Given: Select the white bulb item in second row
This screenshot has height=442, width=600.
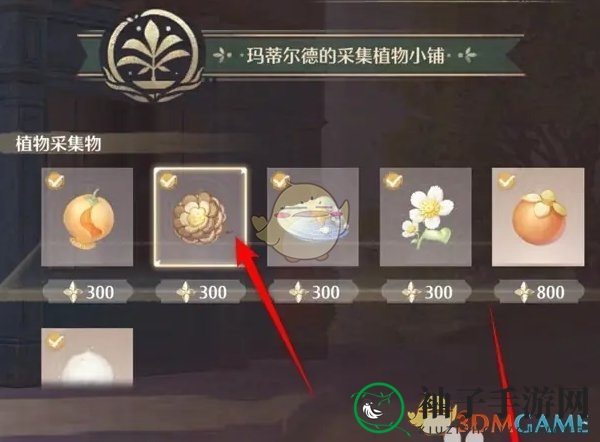Looking at the screenshot, I should click(87, 357).
